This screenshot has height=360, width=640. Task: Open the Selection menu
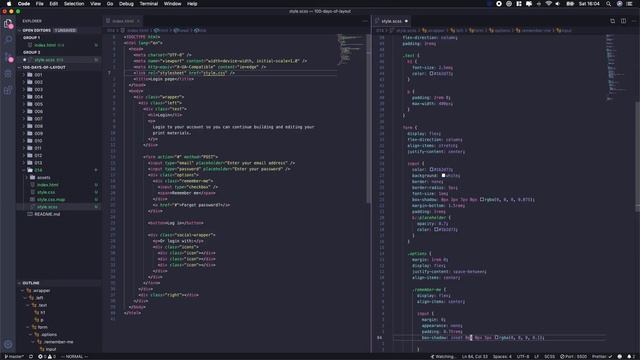point(74,4)
